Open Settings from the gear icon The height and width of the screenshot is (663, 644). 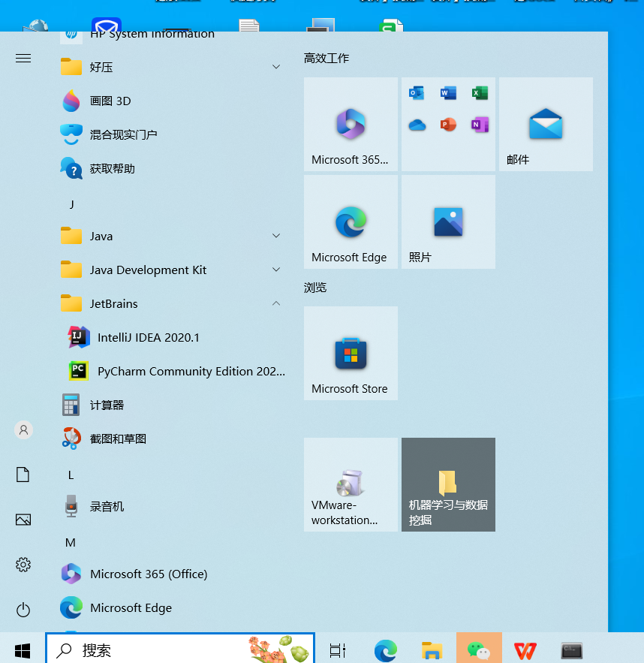point(23,565)
